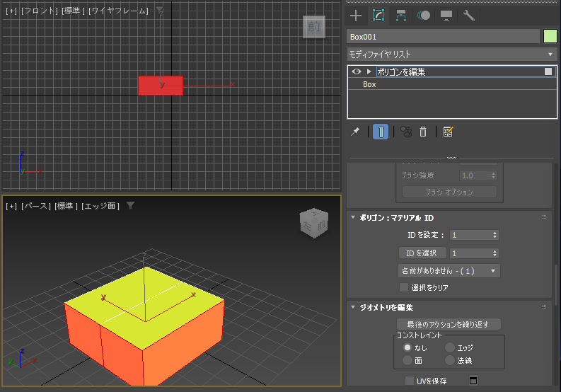
Task: Open the Utilities wrench tab
Action: pos(469,16)
